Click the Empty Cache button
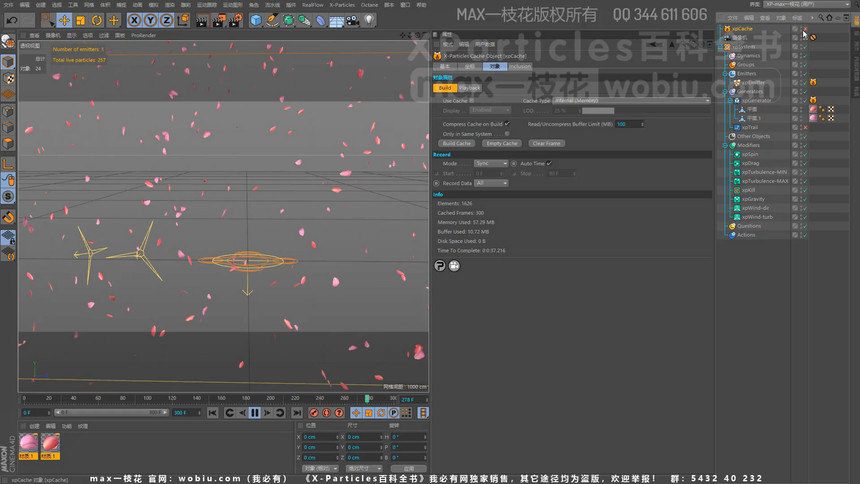 coord(502,144)
